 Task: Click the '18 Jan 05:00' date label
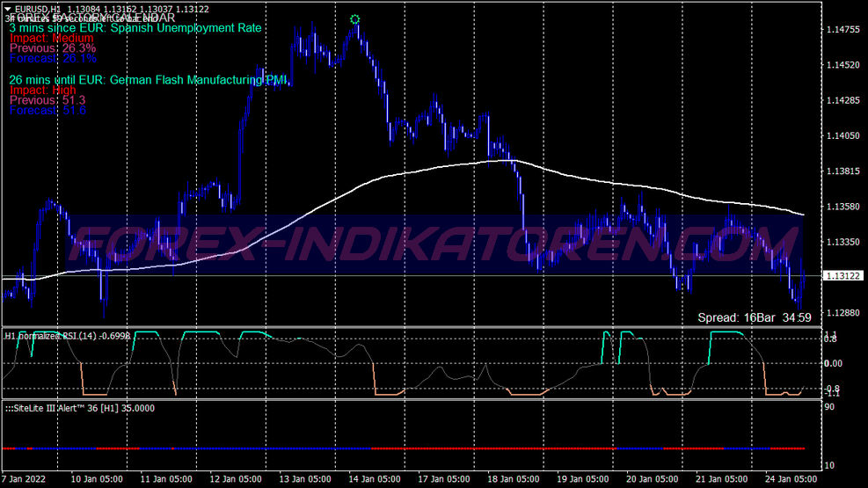click(514, 478)
